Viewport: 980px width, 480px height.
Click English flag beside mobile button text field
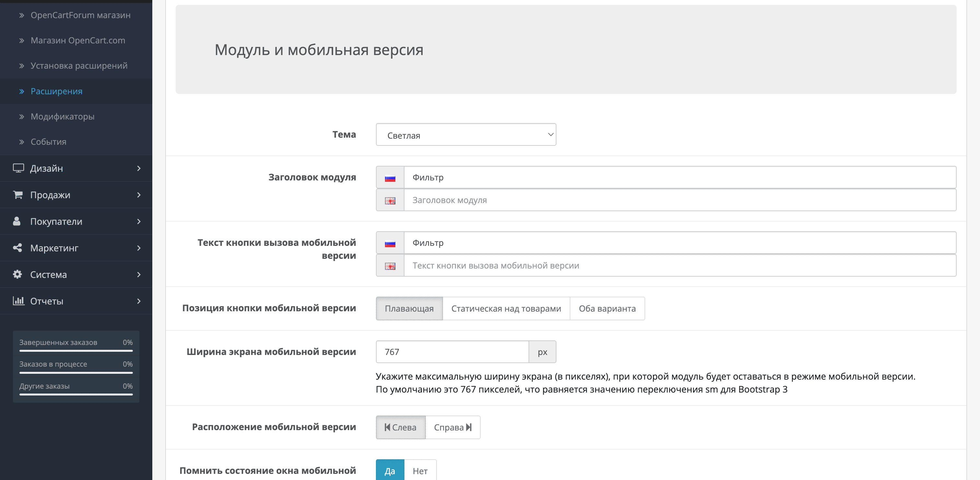tap(390, 266)
